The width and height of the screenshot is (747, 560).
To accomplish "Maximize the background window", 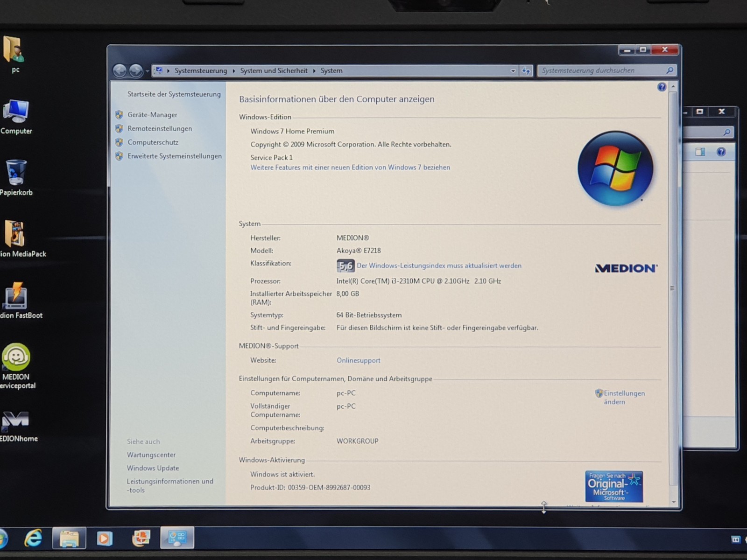I will pos(700,112).
